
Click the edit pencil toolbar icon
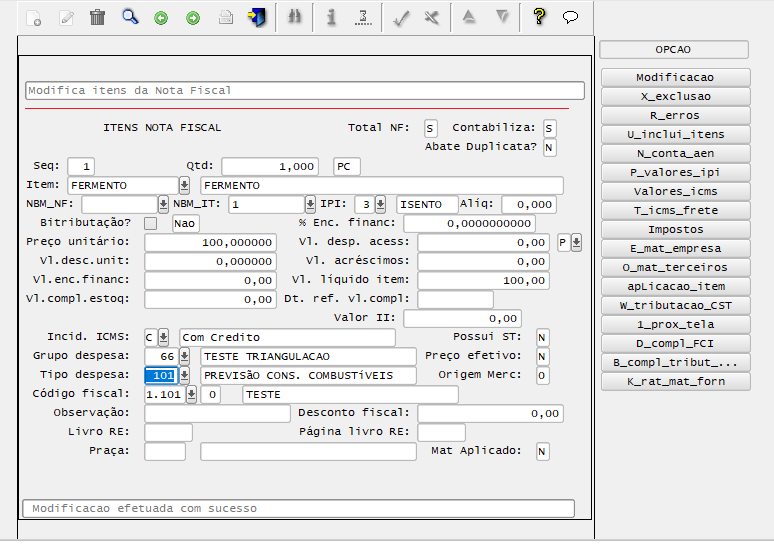pos(66,18)
